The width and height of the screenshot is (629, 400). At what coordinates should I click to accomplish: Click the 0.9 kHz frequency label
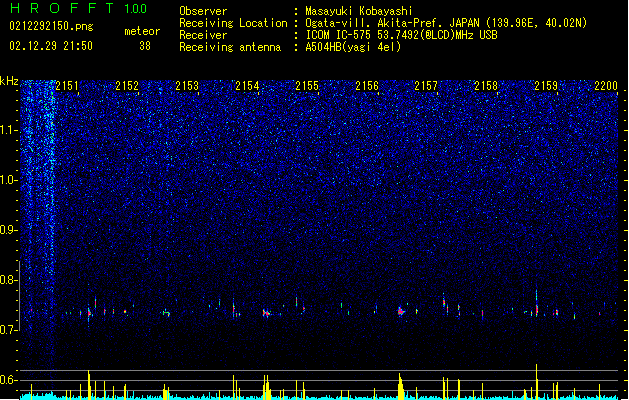(x=8, y=230)
